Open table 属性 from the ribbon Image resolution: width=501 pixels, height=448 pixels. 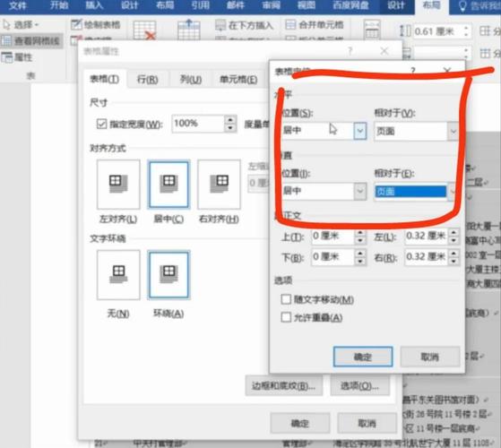coord(17,57)
